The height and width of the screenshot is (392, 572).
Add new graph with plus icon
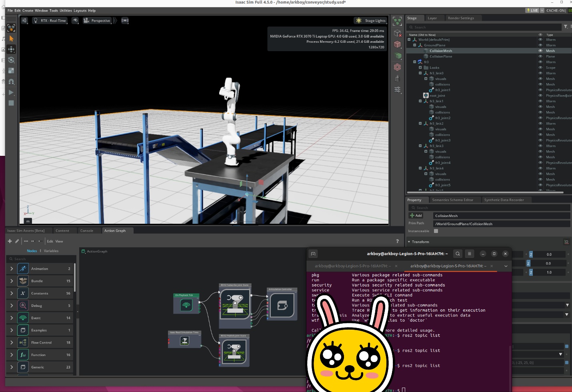(x=10, y=241)
